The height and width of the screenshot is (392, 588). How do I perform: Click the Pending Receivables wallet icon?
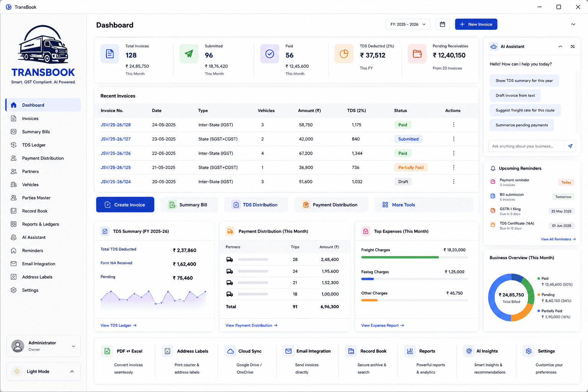pos(417,54)
